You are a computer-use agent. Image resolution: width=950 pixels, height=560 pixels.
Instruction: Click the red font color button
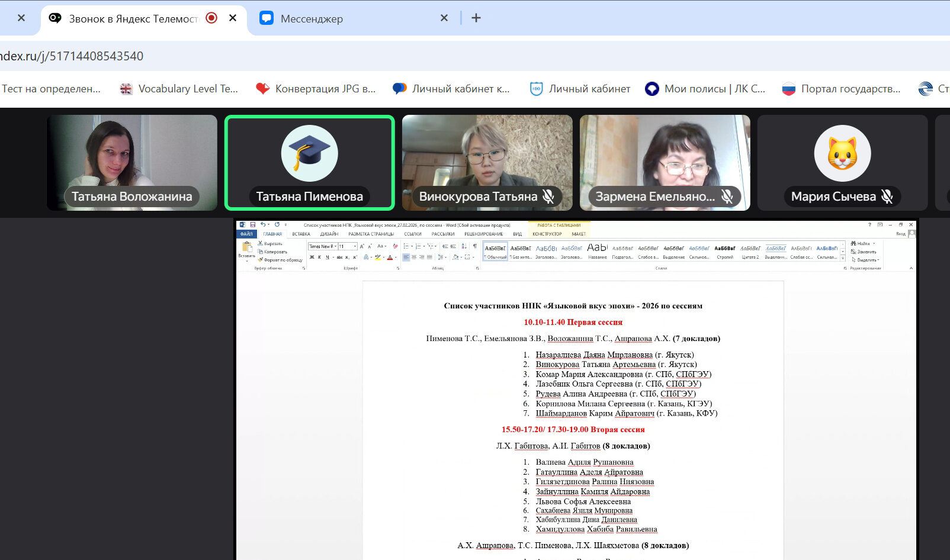389,257
